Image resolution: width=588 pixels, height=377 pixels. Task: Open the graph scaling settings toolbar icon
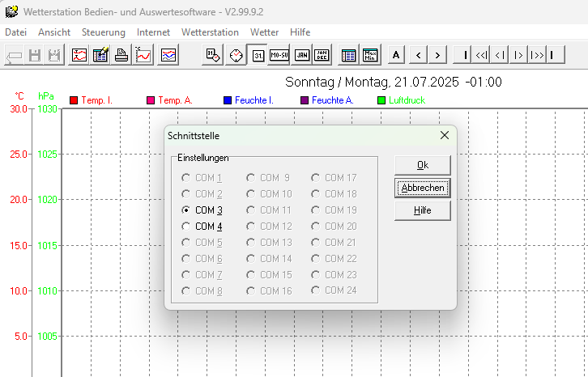(79, 56)
